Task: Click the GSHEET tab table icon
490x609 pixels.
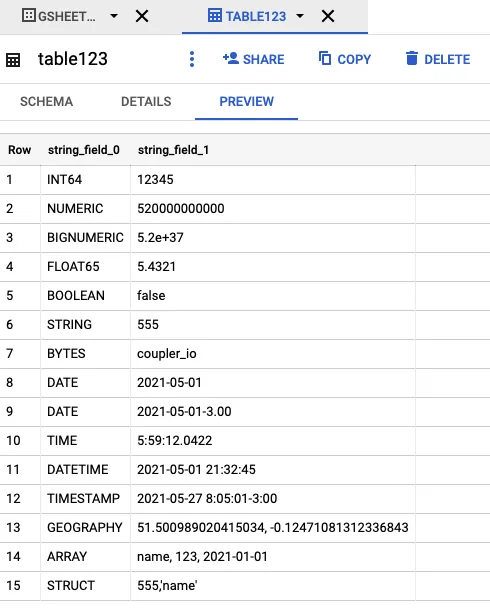Action: pyautogui.click(x=28, y=16)
